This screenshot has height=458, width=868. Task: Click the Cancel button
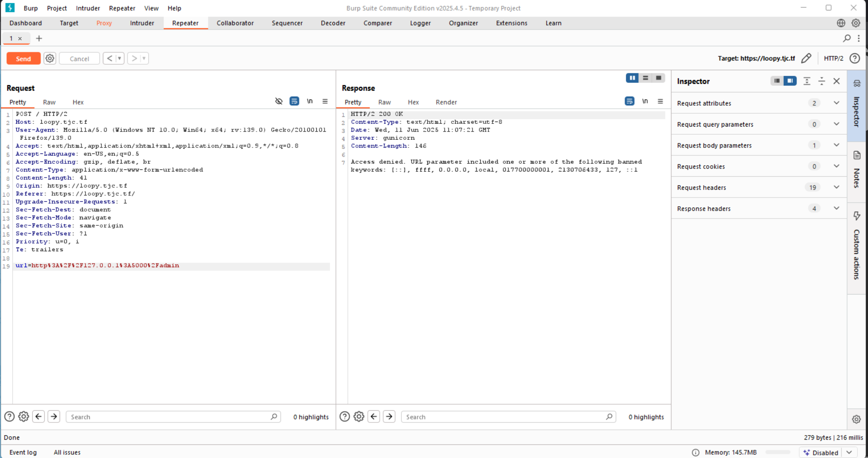[x=79, y=59]
